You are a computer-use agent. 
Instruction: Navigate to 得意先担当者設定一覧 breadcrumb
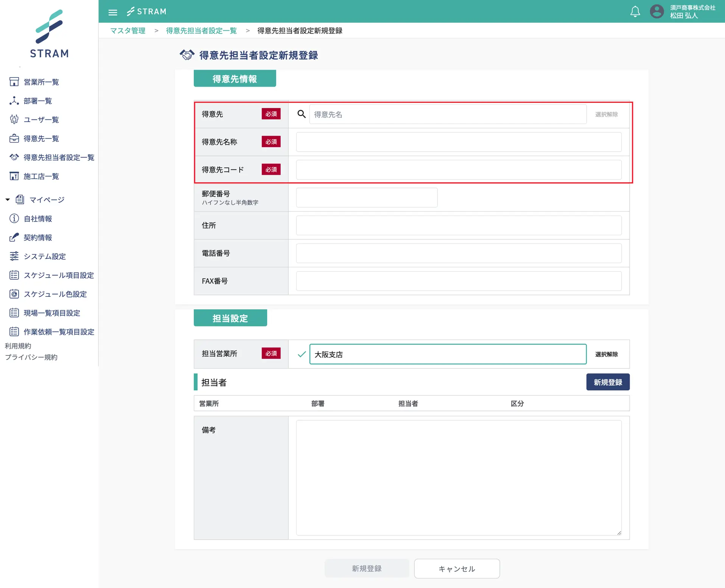201,31
